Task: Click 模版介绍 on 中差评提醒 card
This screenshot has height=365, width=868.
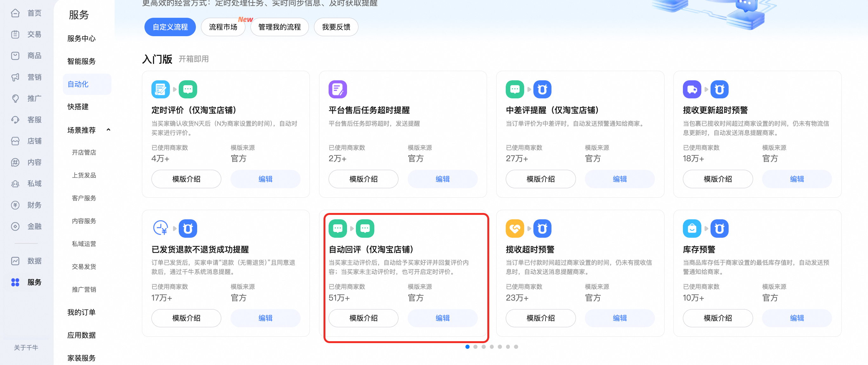Action: (540, 179)
